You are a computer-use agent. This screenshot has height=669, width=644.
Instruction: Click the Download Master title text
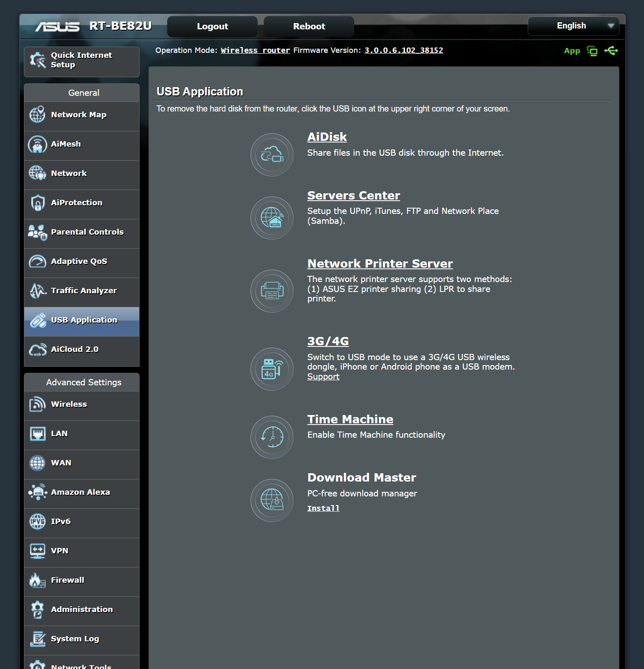pos(362,477)
